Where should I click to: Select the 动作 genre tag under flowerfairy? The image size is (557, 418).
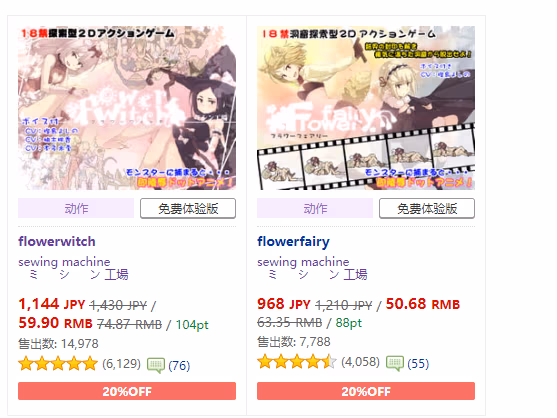point(315,208)
